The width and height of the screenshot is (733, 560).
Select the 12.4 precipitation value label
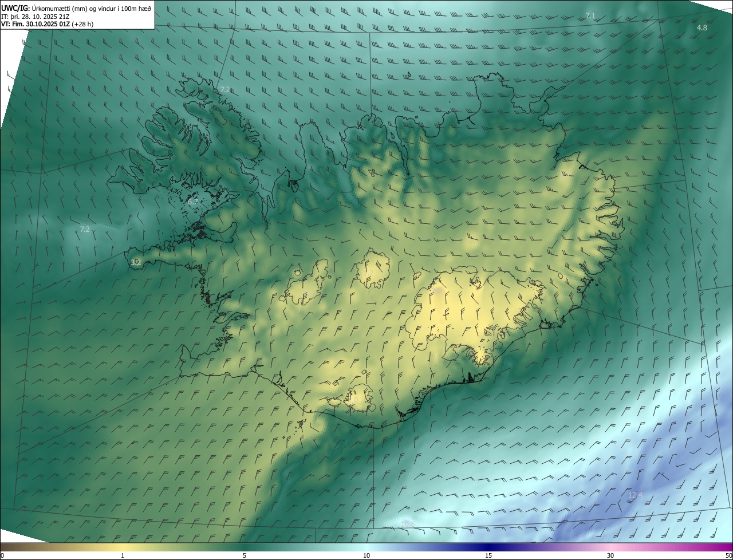(x=635, y=495)
